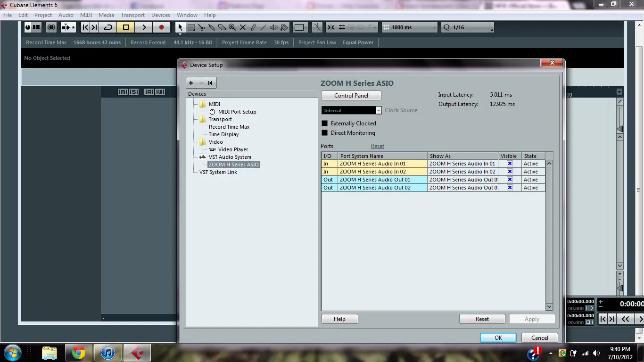The height and width of the screenshot is (362, 644).
Task: Open iTunes from the taskbar
Action: tap(108, 353)
